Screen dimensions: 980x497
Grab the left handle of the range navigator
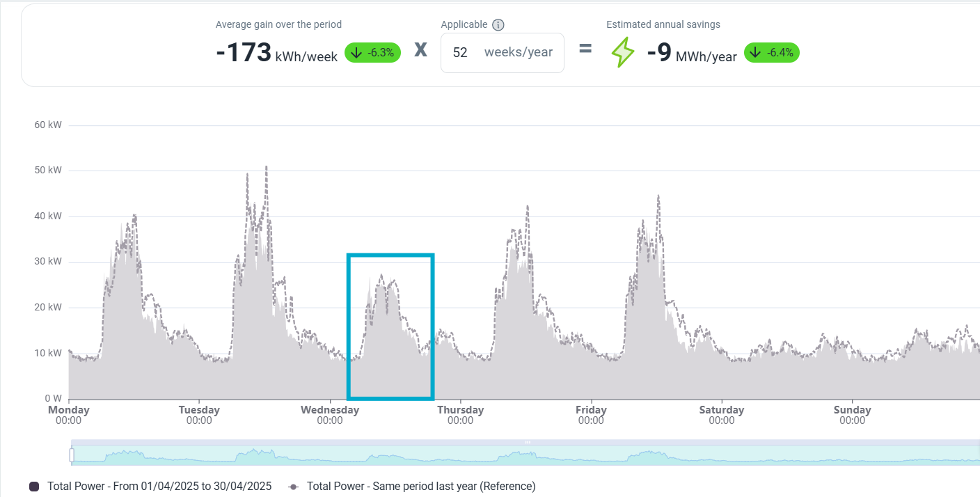pyautogui.click(x=72, y=455)
